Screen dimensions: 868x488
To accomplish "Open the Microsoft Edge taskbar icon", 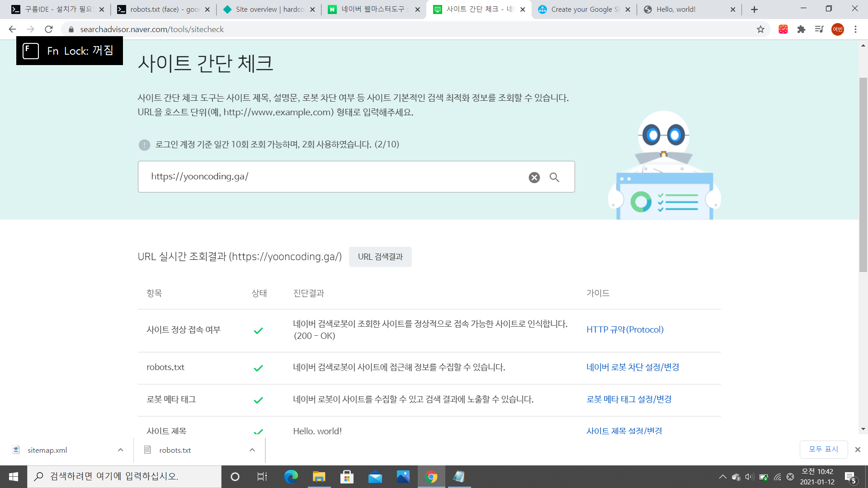I will [x=291, y=477].
